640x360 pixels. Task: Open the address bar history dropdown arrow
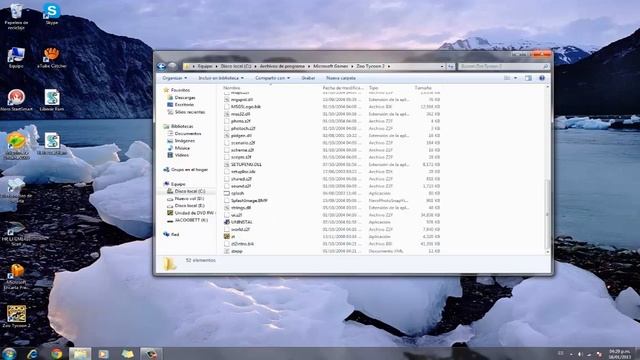tap(442, 66)
